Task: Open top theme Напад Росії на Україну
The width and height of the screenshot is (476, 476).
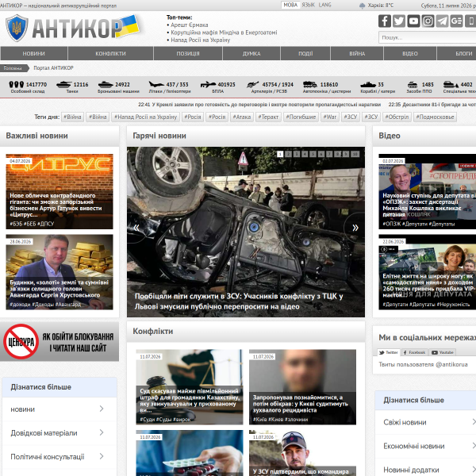Action: 201,40
